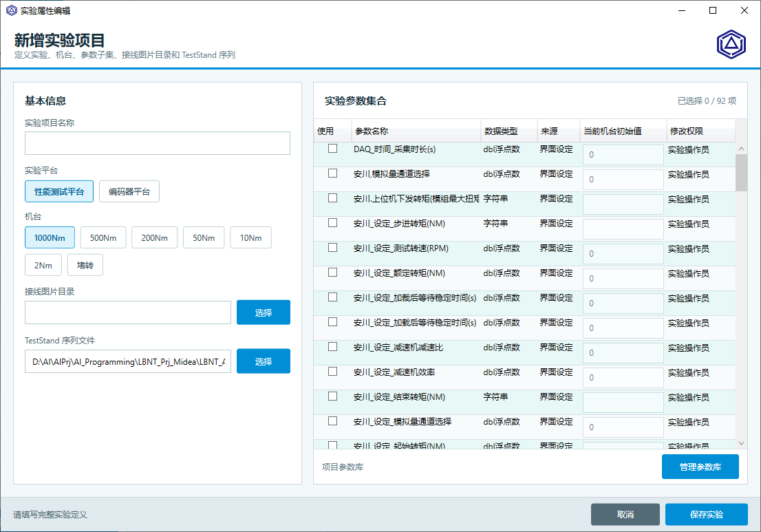Sort by the 参数名称 column header
The width and height of the screenshot is (761, 532).
(416, 131)
